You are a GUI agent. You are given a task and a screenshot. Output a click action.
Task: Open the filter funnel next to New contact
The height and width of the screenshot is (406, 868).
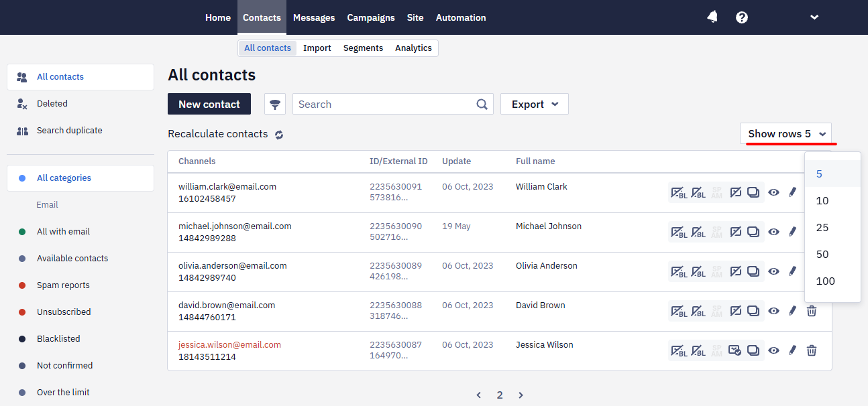point(275,104)
